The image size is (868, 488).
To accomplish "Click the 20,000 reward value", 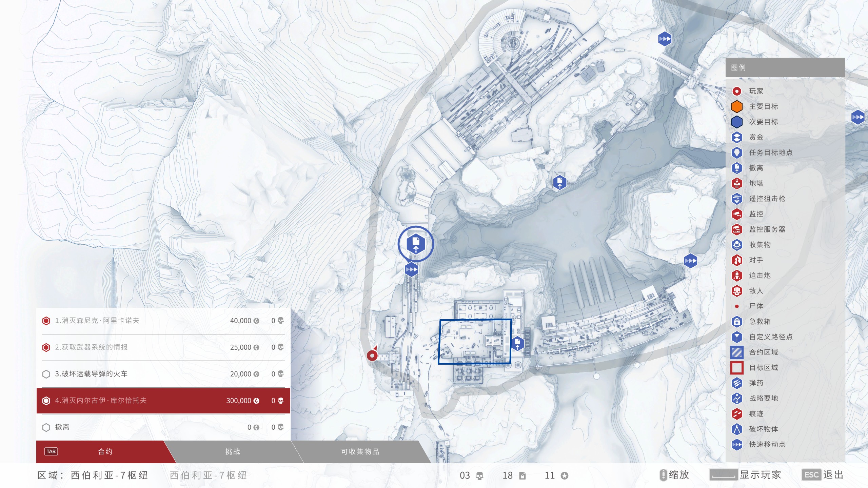I will [241, 374].
